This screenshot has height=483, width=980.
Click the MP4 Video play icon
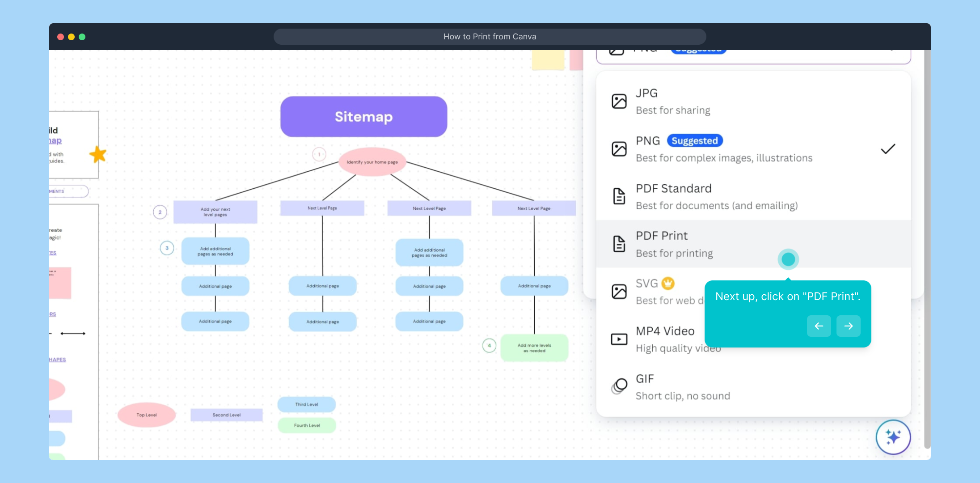(x=619, y=339)
